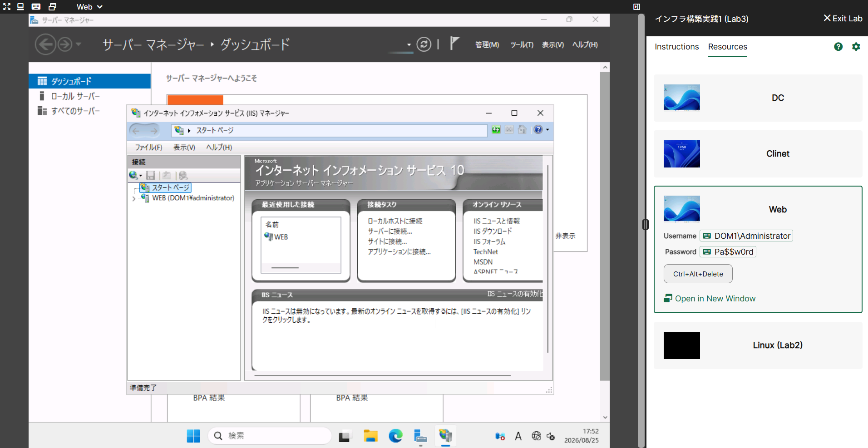Open the Web machine selector dropdown
868x448 pixels.
[x=89, y=7]
